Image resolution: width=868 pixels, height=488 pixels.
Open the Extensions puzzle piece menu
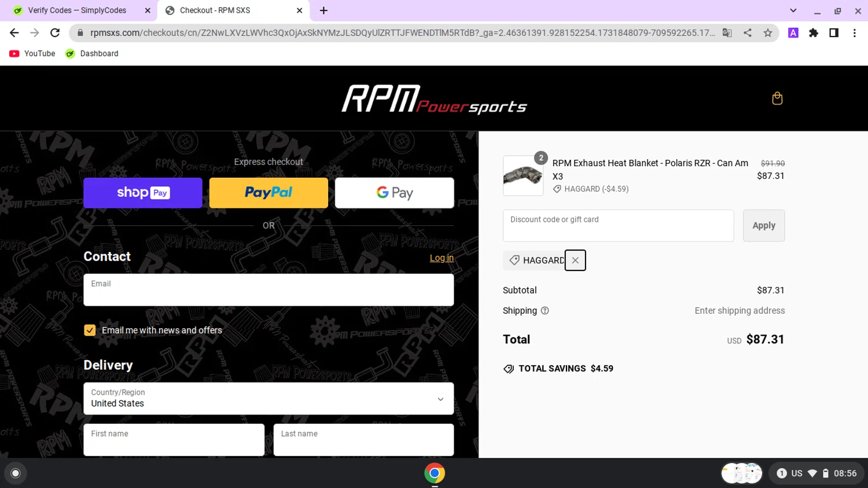coord(814,33)
